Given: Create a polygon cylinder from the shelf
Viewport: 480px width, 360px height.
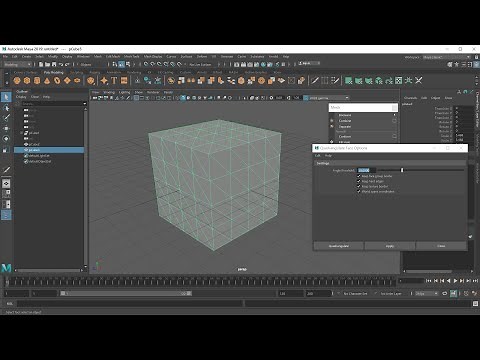Looking at the screenshot, I should pos(37,80).
